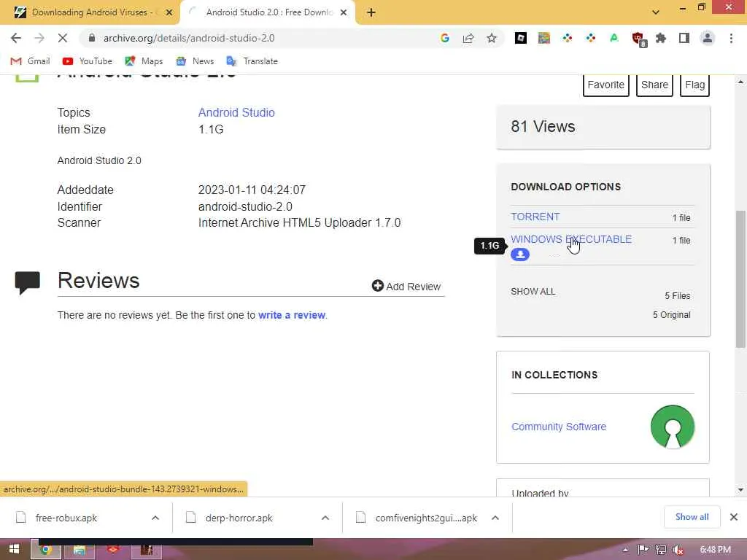
Task: Expand options for comfivenights2gui apk download
Action: pyautogui.click(x=495, y=518)
